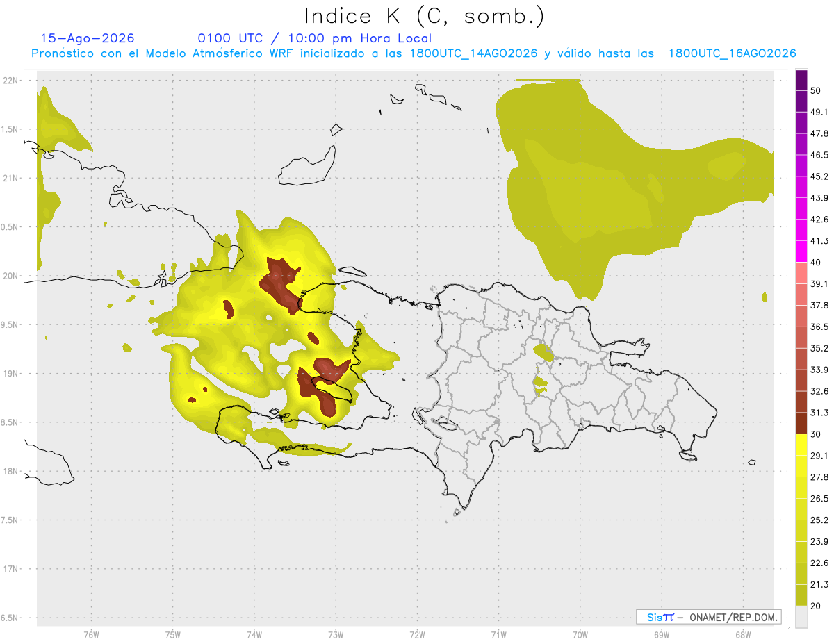Click the "25.2" color scale value
The image size is (834, 644).
coord(819,520)
